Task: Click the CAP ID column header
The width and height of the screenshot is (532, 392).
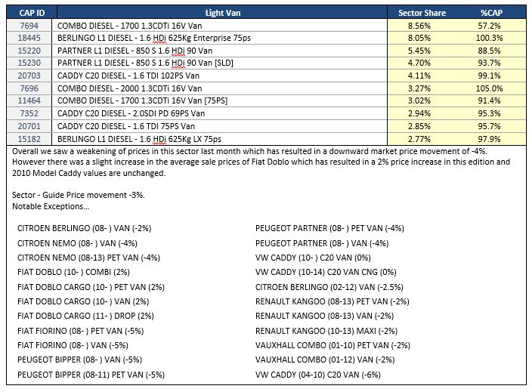Action: point(32,13)
